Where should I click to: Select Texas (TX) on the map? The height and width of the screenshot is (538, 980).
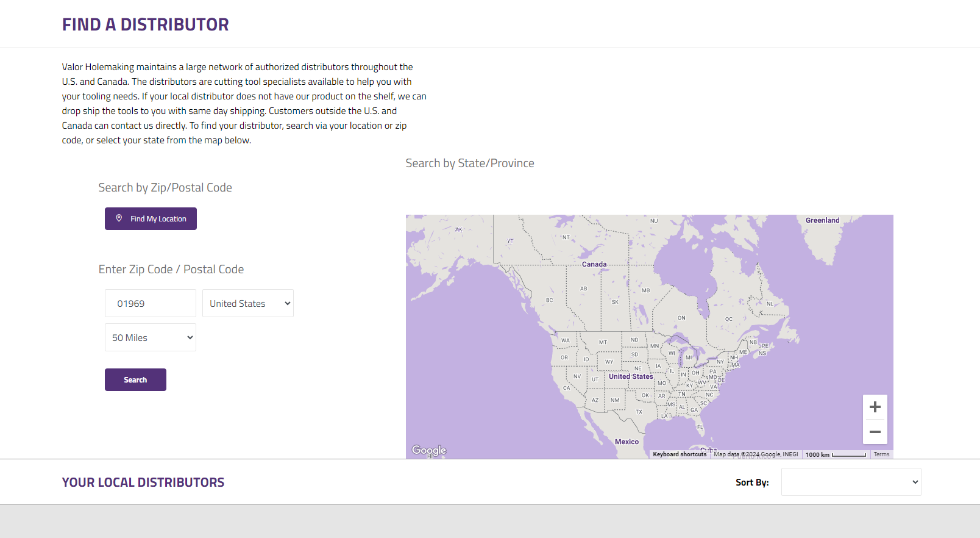[639, 412]
